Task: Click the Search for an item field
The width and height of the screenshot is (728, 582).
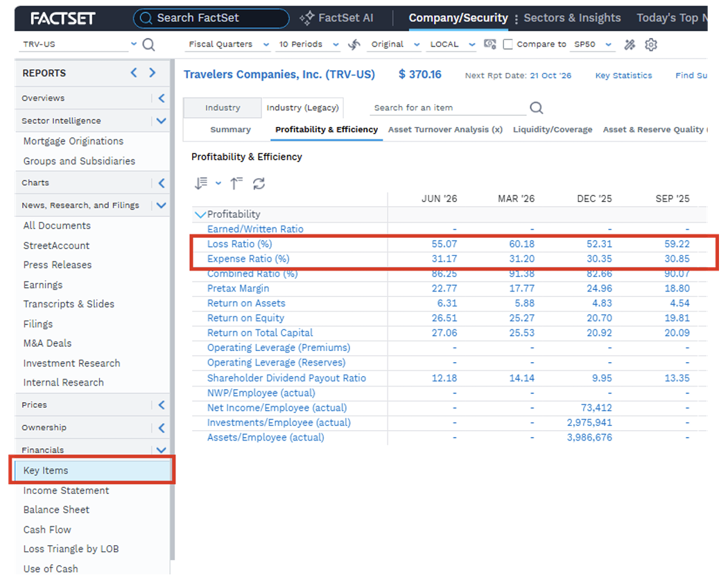Action: click(x=448, y=108)
